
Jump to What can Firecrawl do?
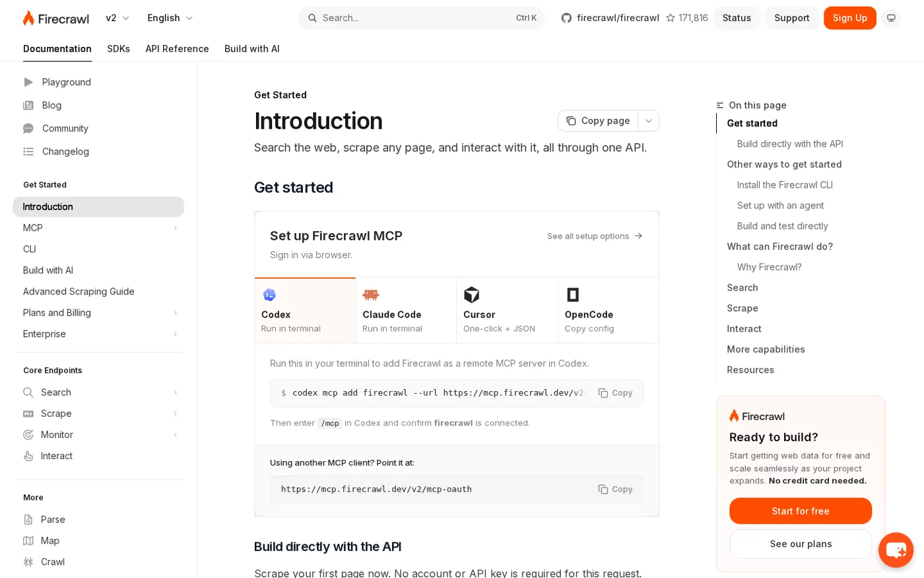point(779,246)
